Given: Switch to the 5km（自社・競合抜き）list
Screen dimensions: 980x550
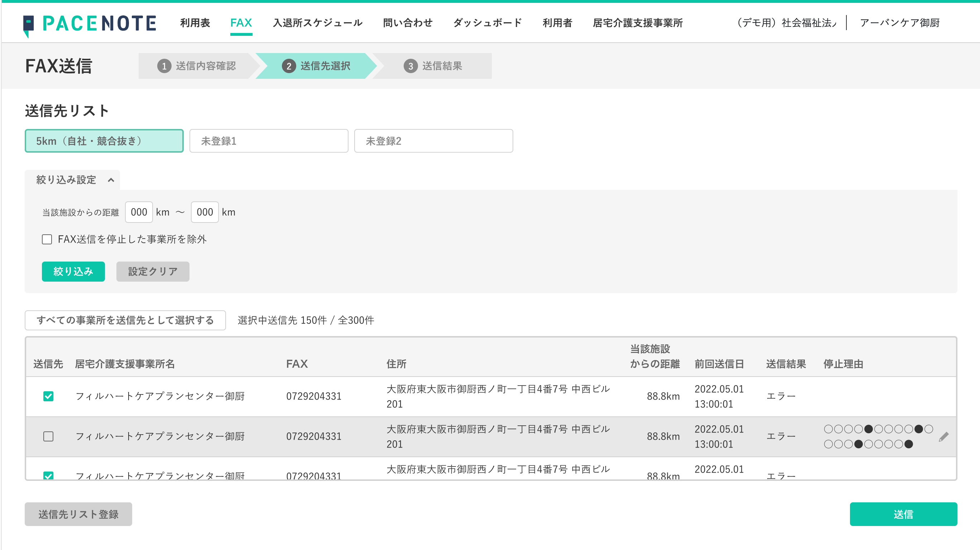Looking at the screenshot, I should click(104, 141).
